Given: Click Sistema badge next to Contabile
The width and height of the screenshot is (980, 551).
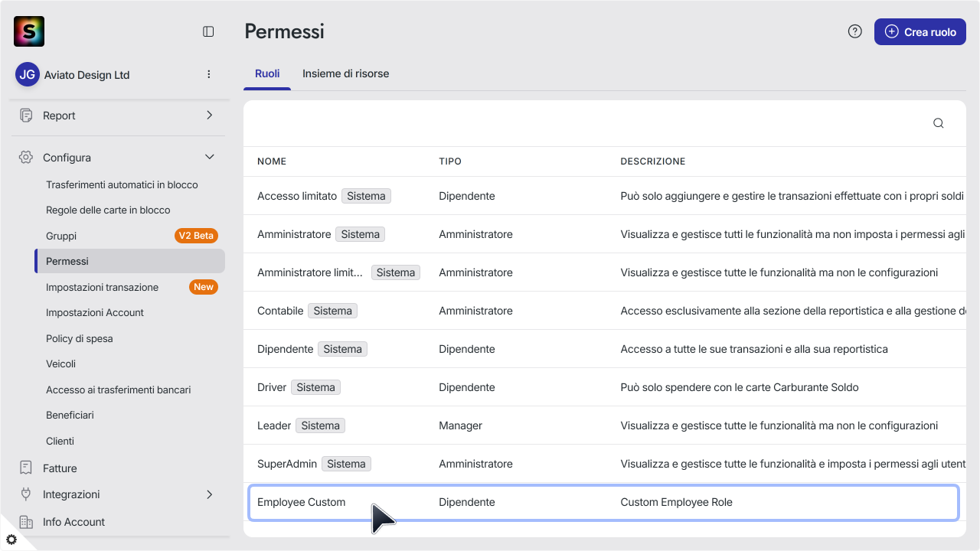Looking at the screenshot, I should tap(332, 311).
